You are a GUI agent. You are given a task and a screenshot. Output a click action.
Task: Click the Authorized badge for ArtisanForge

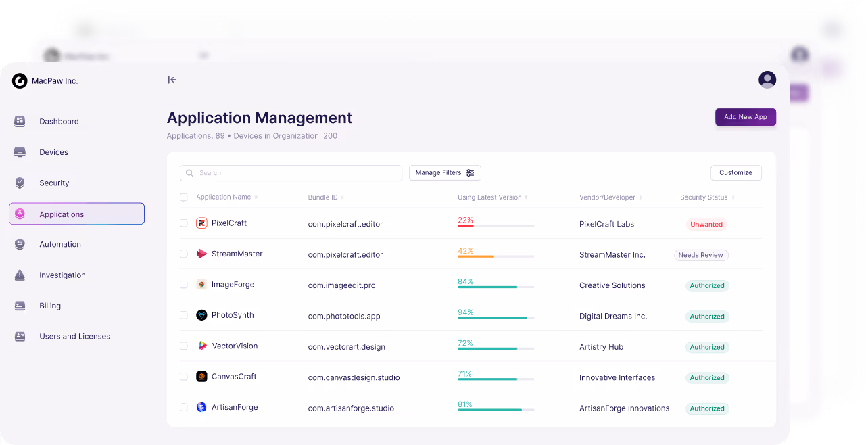pyautogui.click(x=707, y=408)
